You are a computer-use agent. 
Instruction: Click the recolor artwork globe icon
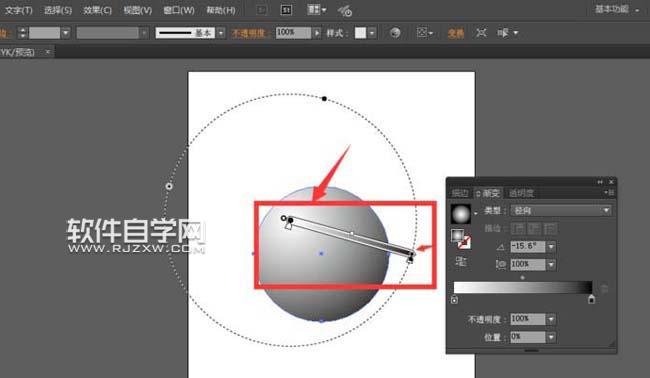pos(395,33)
